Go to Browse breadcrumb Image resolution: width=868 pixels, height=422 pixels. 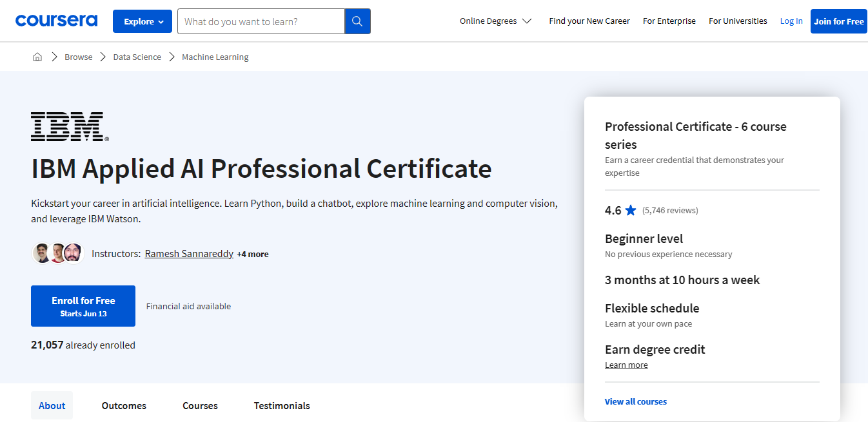79,57
